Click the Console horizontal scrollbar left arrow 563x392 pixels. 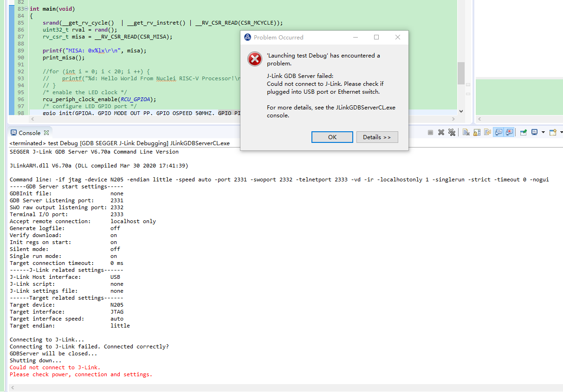pos(13,387)
